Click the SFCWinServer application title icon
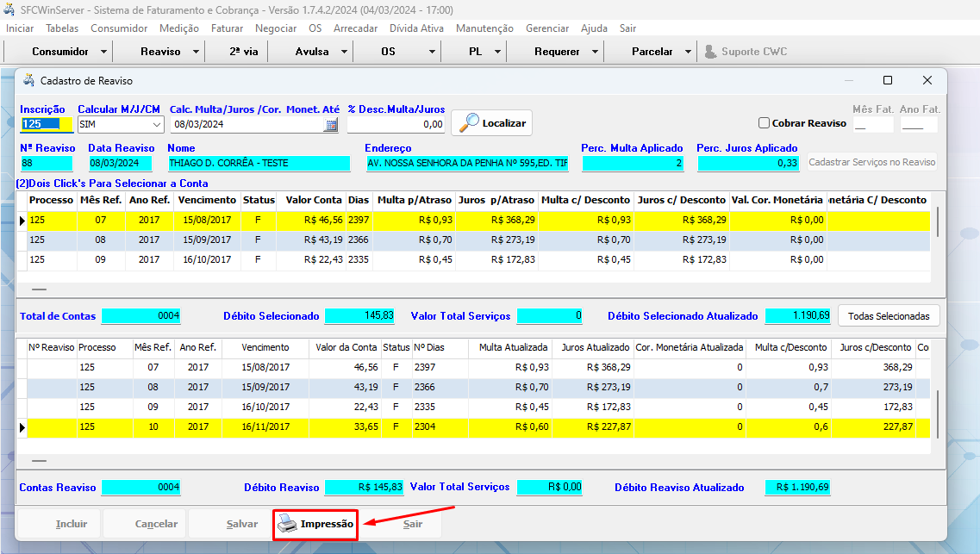Image resolution: width=980 pixels, height=554 pixels. pos(9,9)
